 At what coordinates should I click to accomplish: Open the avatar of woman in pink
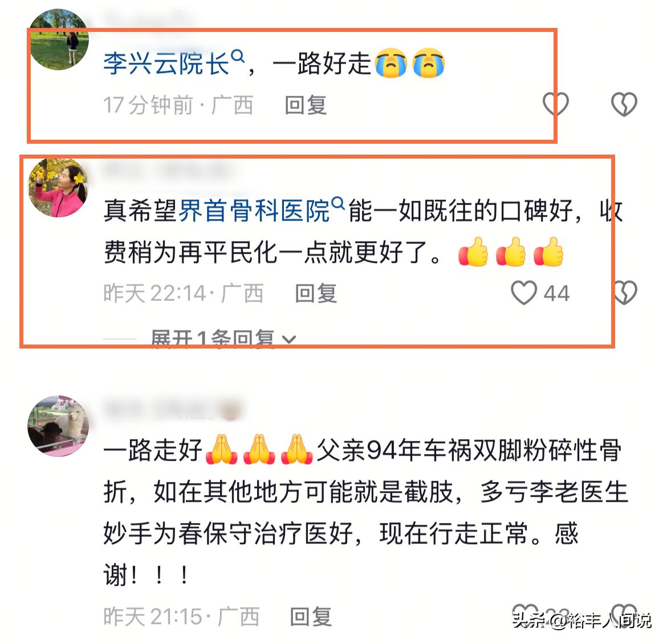pos(58,187)
